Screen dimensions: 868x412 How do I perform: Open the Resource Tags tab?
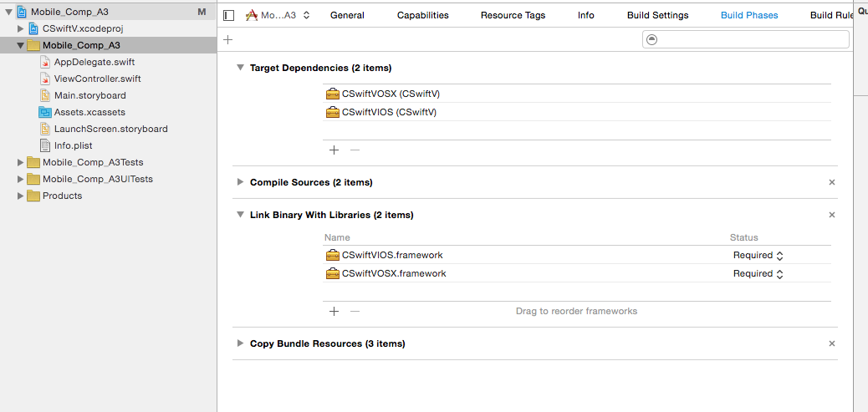(x=513, y=16)
